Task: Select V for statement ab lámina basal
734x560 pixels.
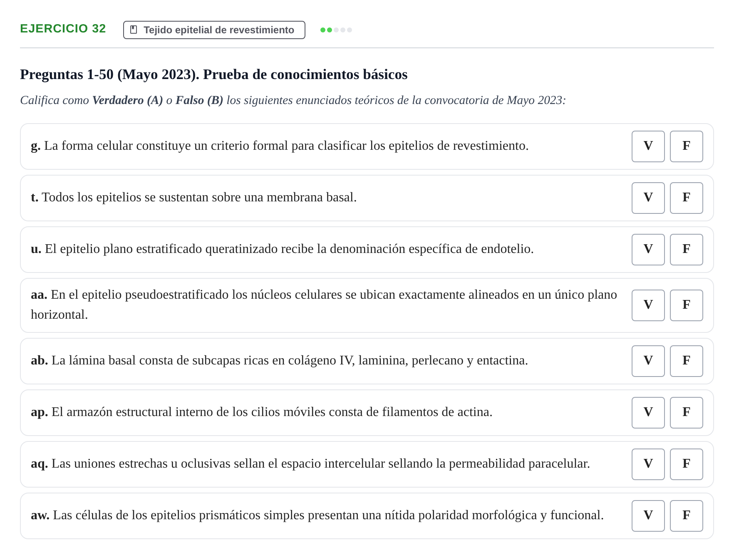Action: click(648, 361)
